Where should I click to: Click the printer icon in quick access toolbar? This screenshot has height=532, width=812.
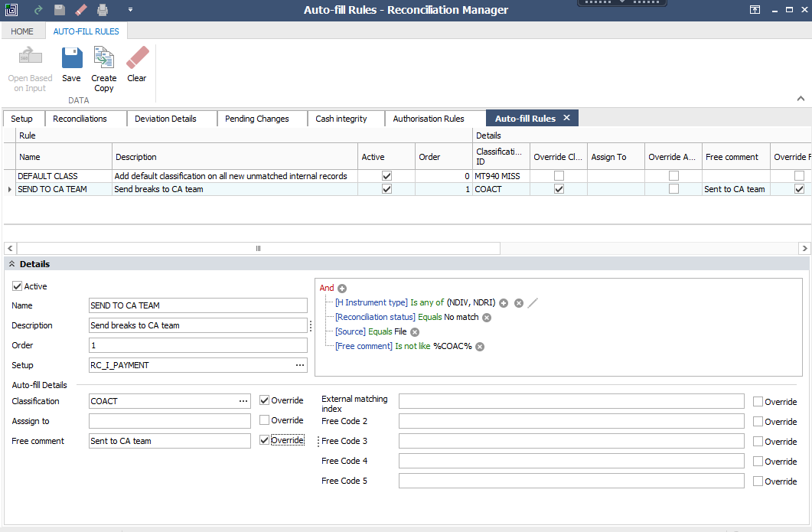point(103,10)
